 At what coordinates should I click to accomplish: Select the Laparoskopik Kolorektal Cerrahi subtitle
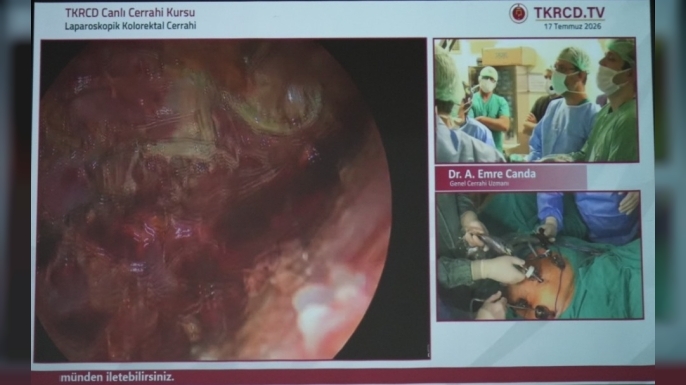pyautogui.click(x=130, y=26)
